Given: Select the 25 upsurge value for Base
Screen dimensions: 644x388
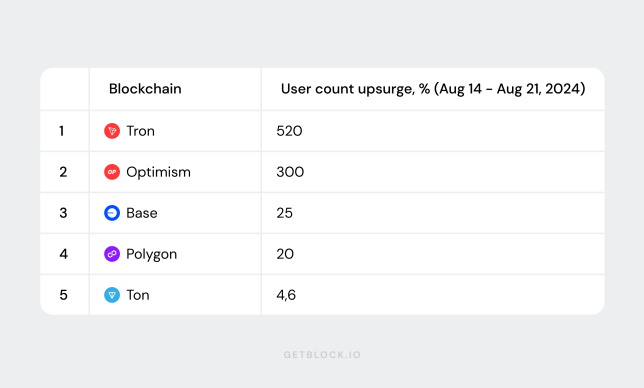Looking at the screenshot, I should coord(284,213).
